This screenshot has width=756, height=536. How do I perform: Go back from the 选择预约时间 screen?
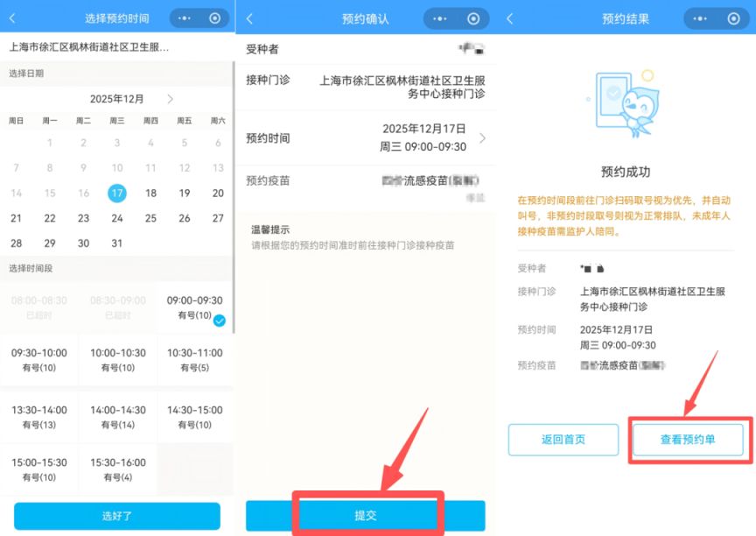(12, 18)
